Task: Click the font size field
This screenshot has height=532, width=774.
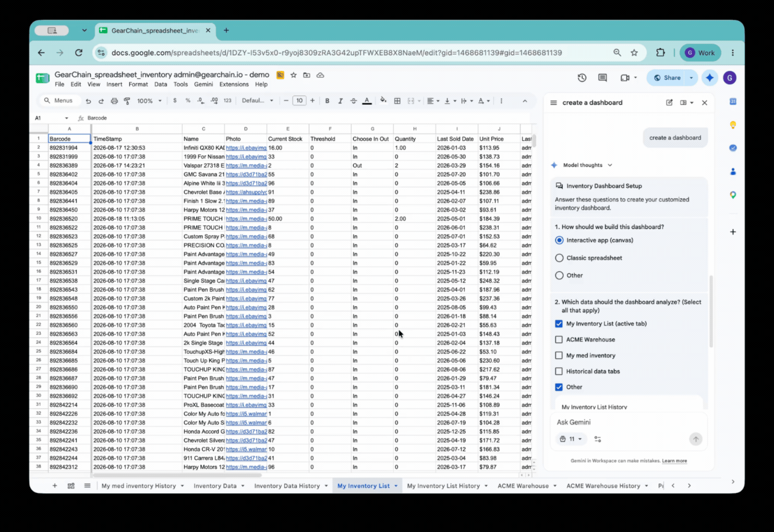Action: [299, 101]
